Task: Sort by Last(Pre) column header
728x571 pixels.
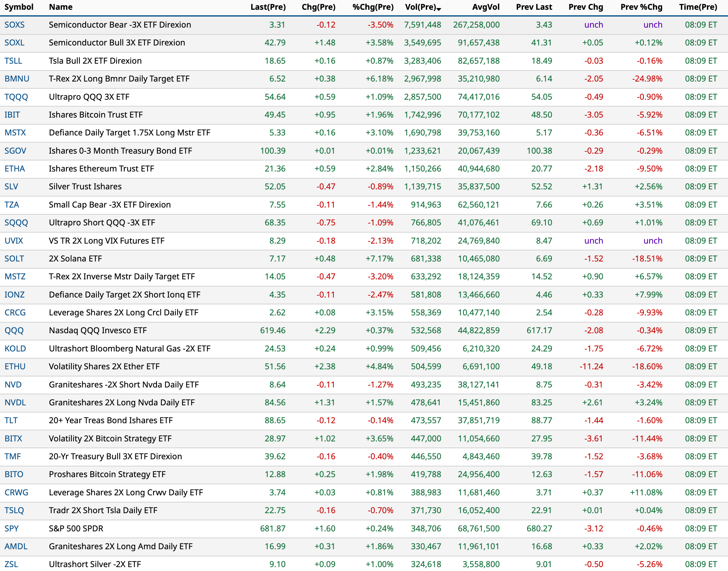Action: [268, 7]
